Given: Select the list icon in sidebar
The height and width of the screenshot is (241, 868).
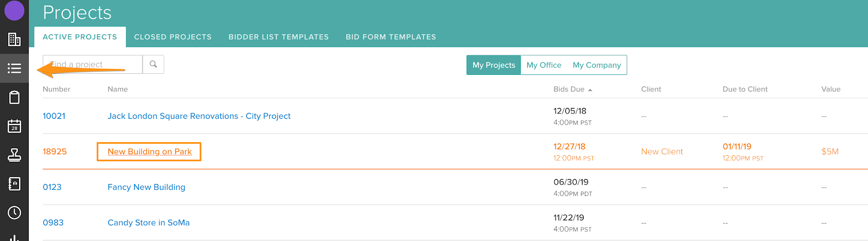Looking at the screenshot, I should (x=14, y=68).
